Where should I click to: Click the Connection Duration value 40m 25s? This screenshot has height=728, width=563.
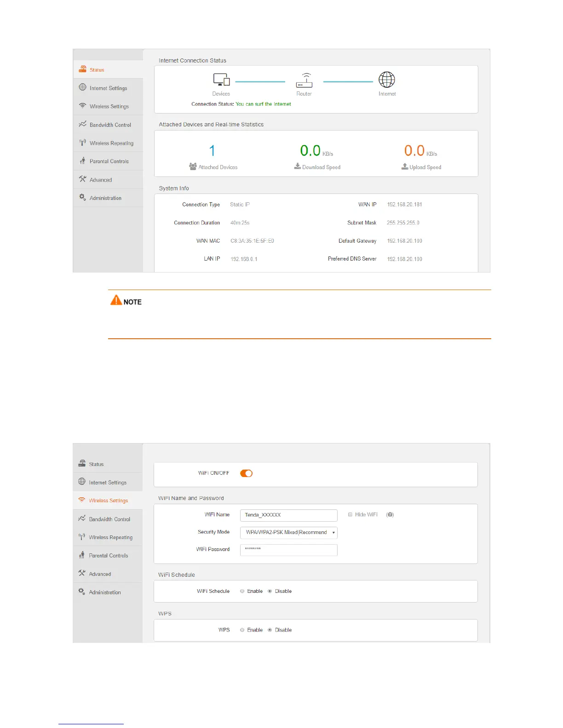click(x=240, y=223)
